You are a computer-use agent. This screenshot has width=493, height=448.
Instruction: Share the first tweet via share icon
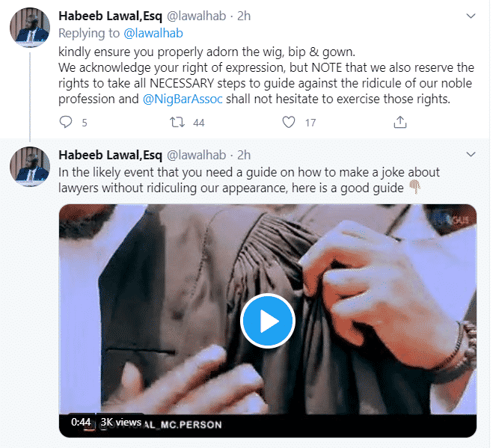399,122
